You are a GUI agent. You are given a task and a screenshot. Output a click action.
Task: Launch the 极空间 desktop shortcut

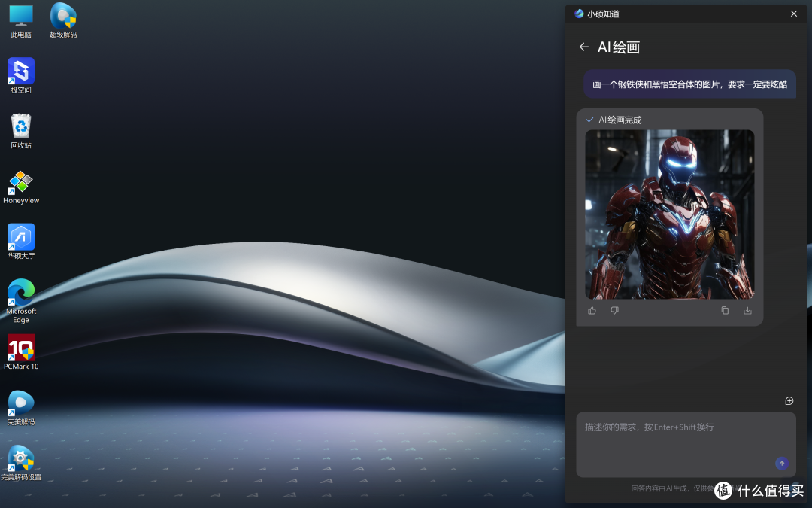coord(21,76)
